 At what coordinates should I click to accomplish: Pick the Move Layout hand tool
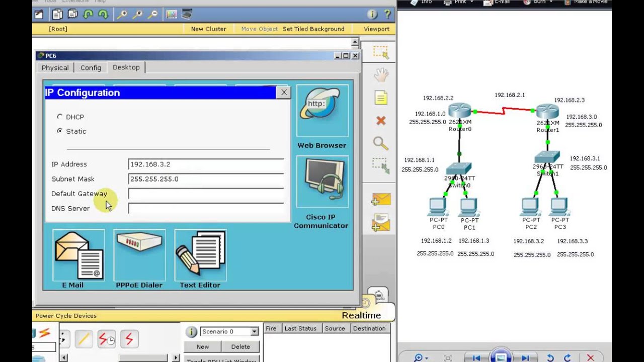point(381,75)
